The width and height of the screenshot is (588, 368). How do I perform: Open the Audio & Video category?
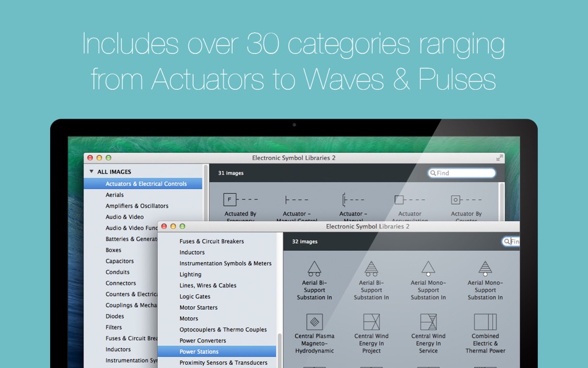(x=124, y=217)
